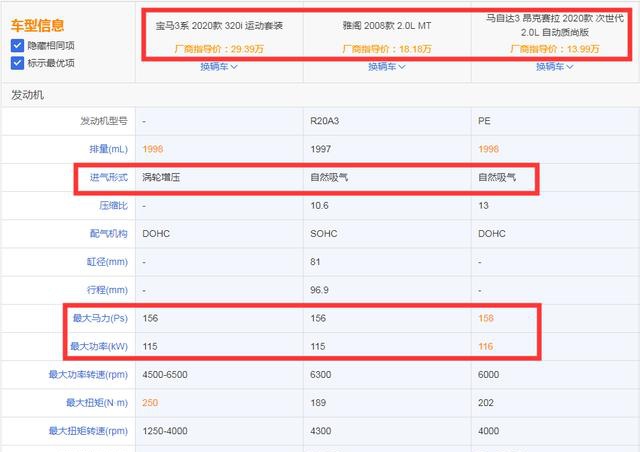Click the highlighted 158 horsepower value
The height and width of the screenshot is (452, 640).
486,318
